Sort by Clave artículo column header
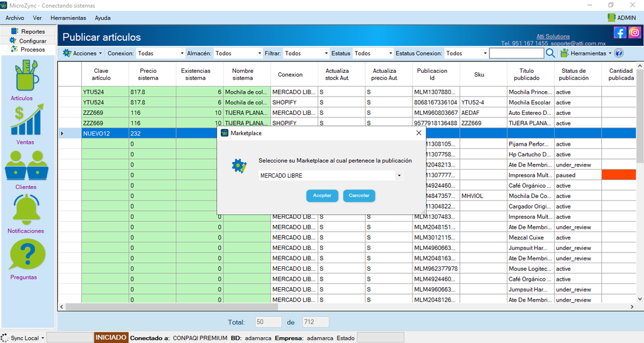 point(105,74)
